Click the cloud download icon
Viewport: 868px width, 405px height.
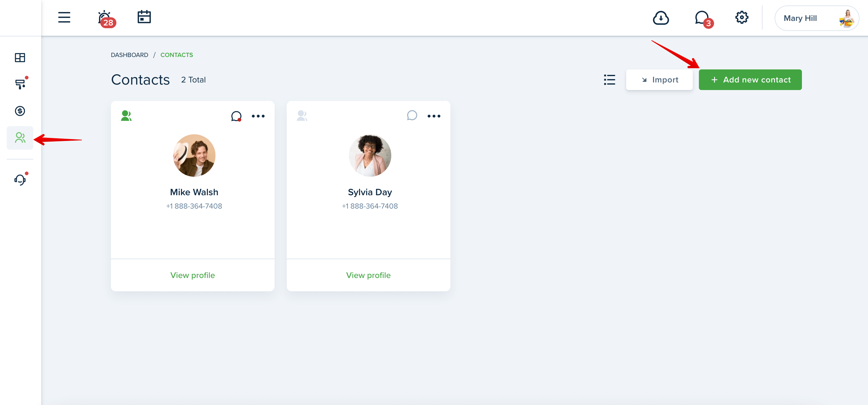(661, 18)
